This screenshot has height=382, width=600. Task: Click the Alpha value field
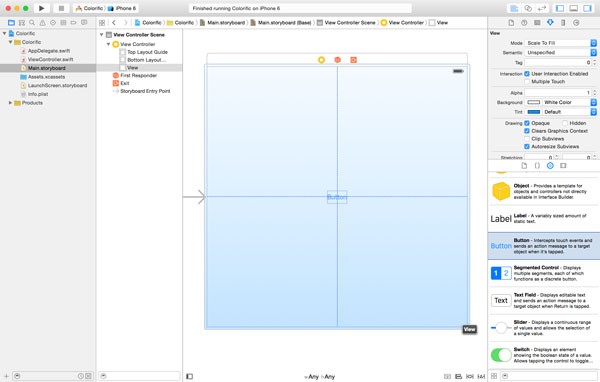[x=558, y=93]
